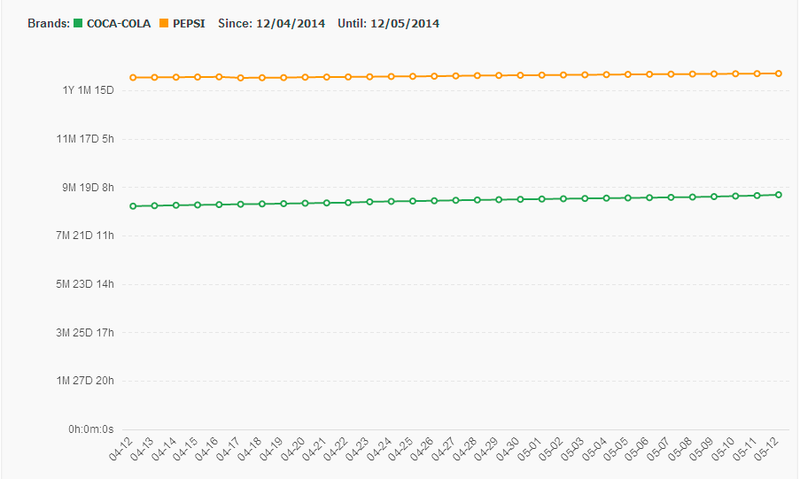800x479 pixels.
Task: Toggle the PEPSI series legend label
Action: [190, 23]
